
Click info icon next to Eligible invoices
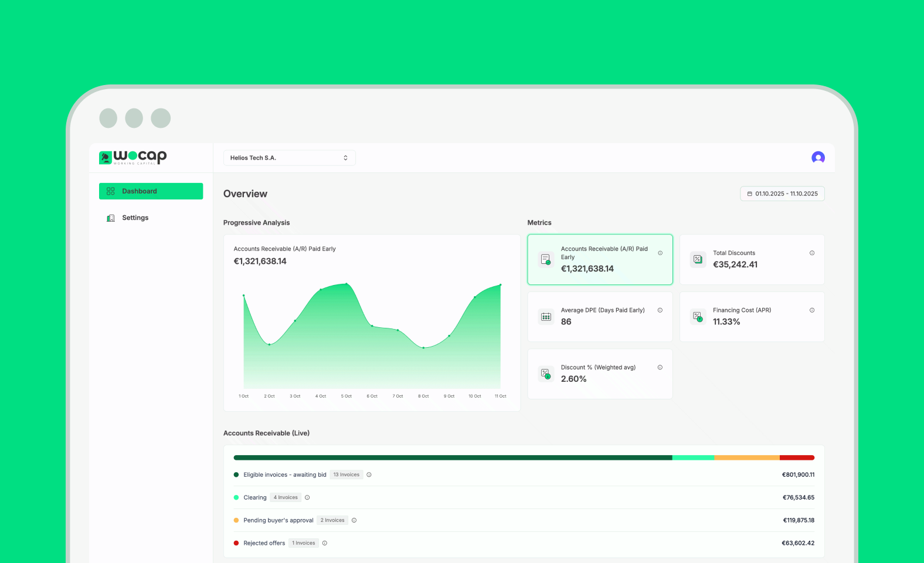369,474
